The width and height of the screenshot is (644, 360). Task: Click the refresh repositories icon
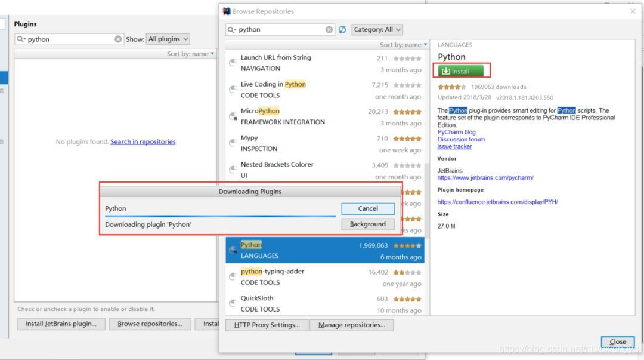pyautogui.click(x=342, y=30)
